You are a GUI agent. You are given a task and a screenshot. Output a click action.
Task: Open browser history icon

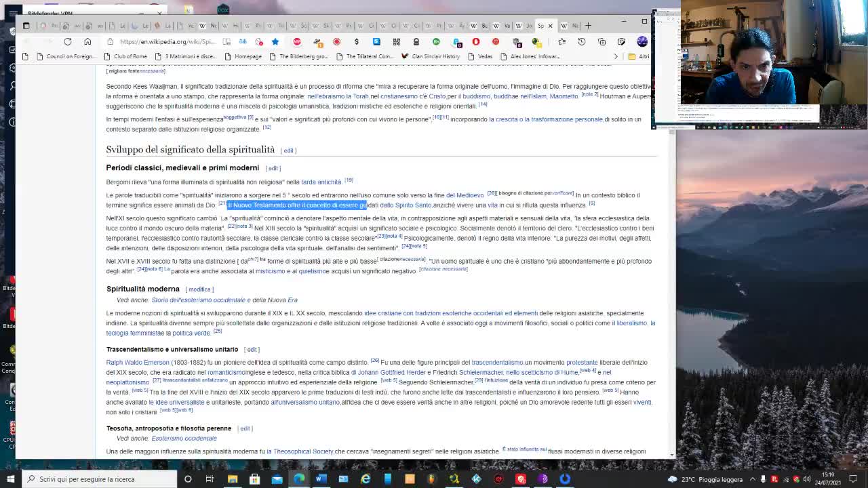pyautogui.click(x=582, y=41)
